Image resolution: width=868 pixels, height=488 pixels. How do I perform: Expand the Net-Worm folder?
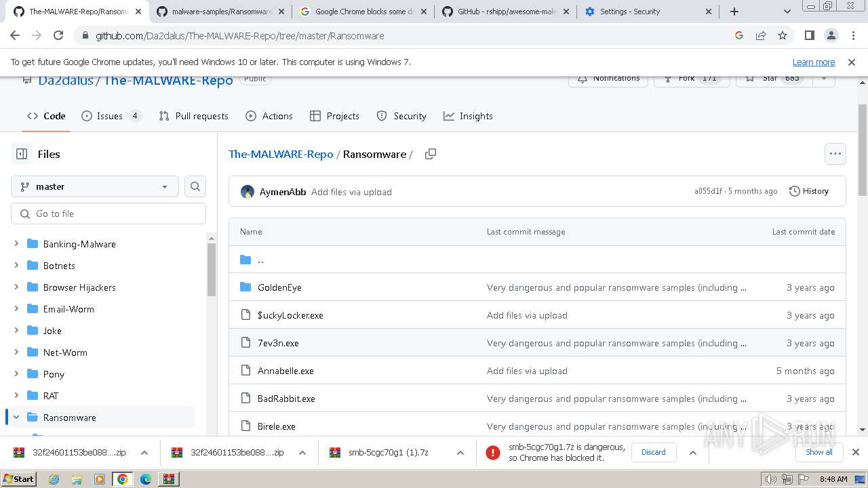(16, 352)
